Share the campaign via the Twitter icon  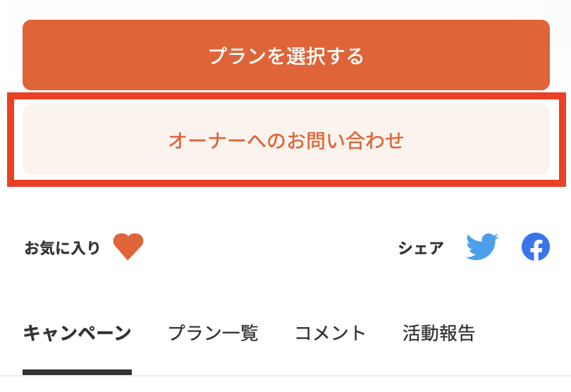click(x=482, y=247)
